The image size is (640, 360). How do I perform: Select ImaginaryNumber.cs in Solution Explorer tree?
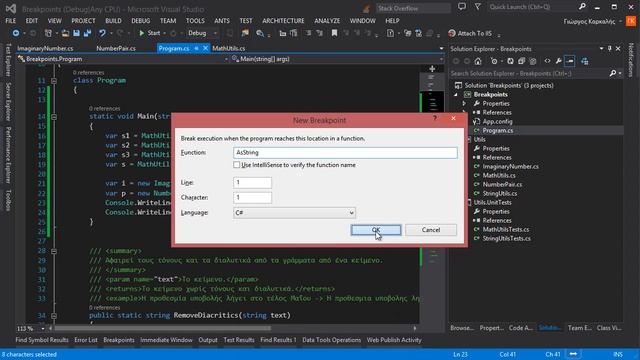coord(510,167)
